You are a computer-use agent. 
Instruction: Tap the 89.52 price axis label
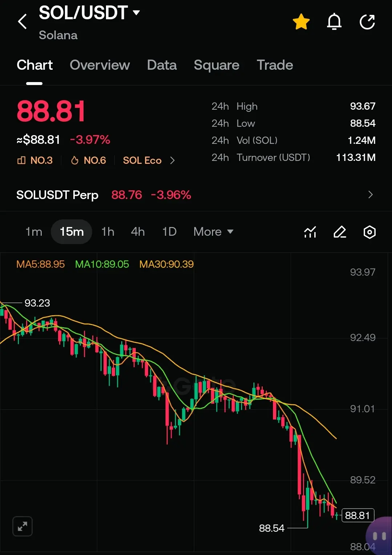pos(363,480)
